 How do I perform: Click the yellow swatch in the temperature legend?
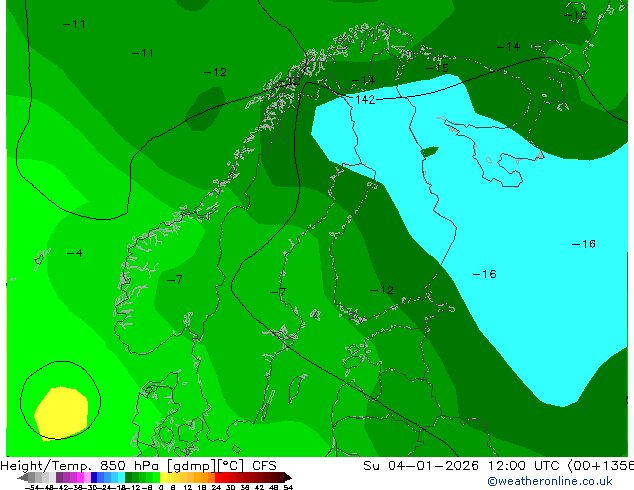(164, 477)
